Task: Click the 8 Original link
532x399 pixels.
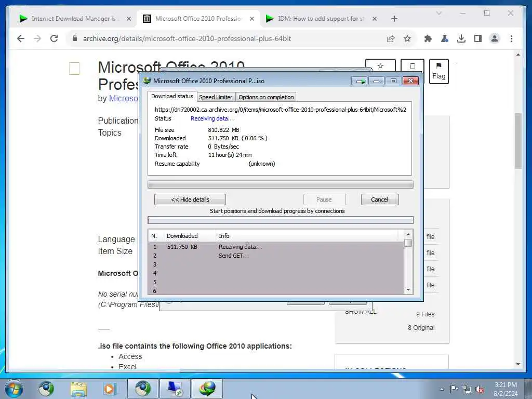Action: point(421,327)
